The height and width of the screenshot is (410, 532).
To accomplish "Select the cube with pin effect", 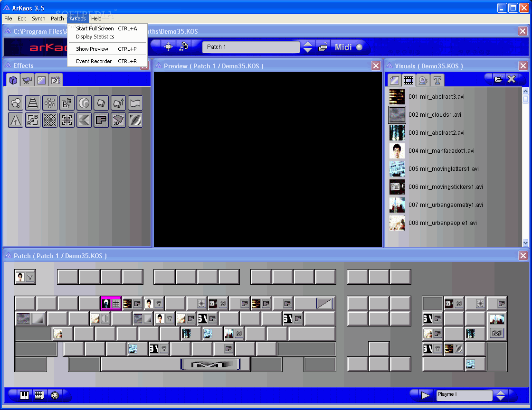I will tap(118, 103).
